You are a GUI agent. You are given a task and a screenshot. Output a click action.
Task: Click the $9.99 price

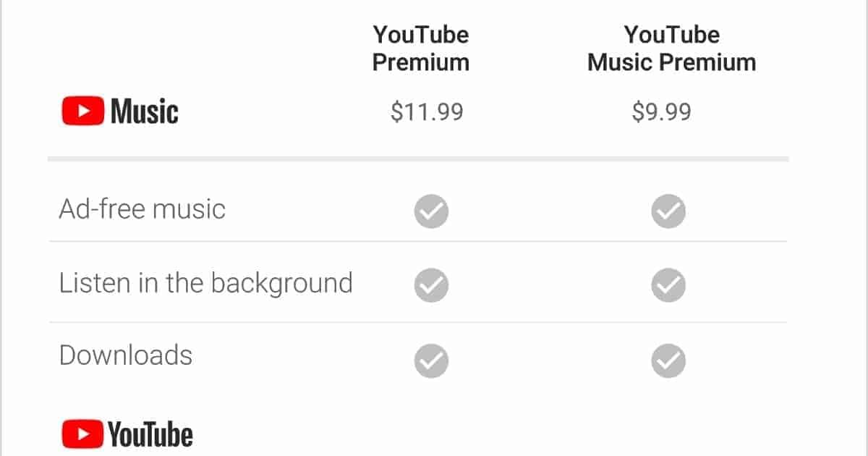coord(661,112)
